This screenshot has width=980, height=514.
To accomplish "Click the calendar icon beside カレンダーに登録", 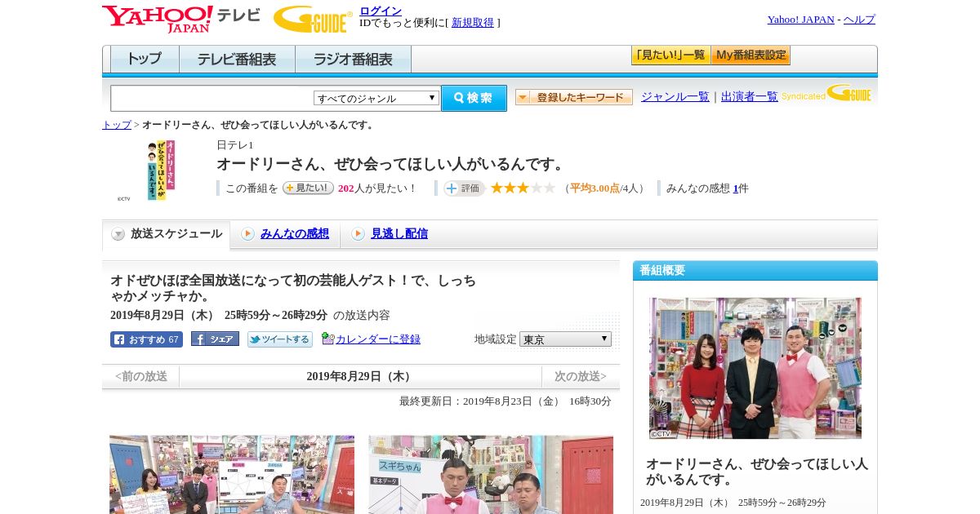I will (x=327, y=338).
